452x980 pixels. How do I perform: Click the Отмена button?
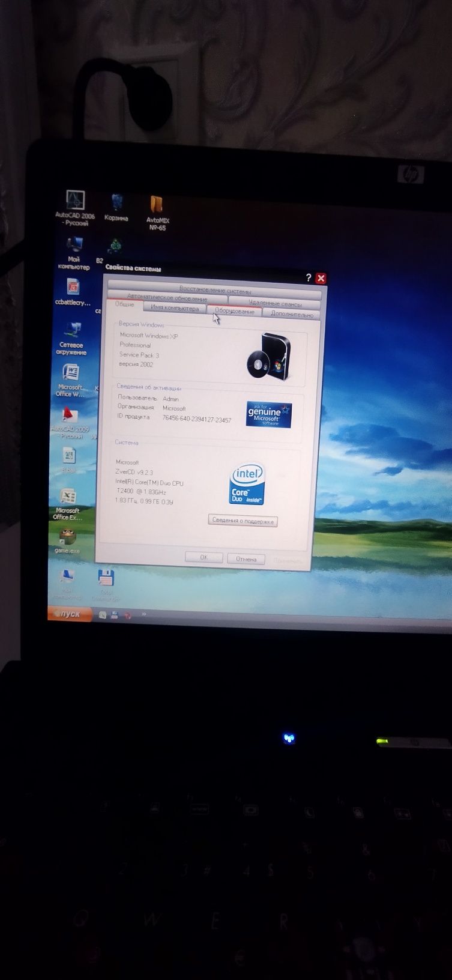[246, 559]
